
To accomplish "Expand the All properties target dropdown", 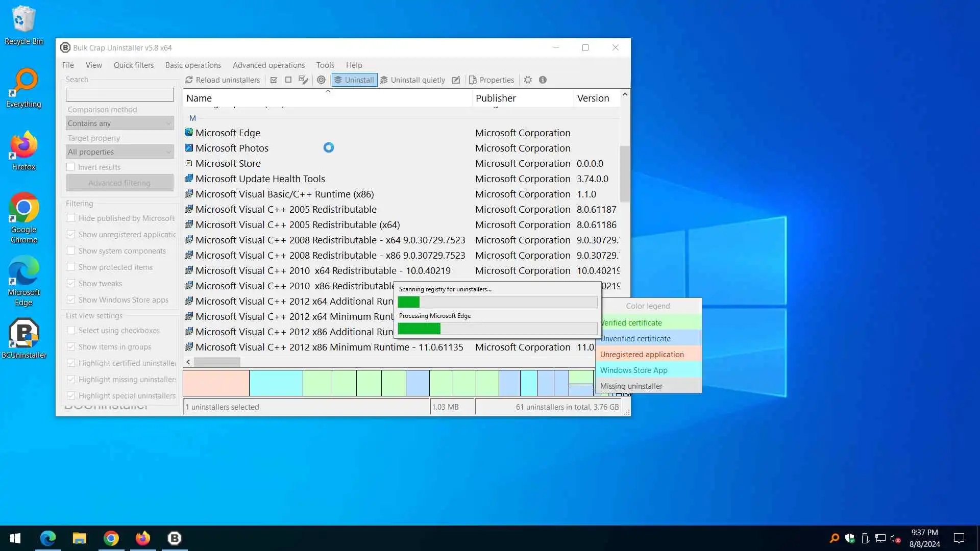I will [x=119, y=152].
